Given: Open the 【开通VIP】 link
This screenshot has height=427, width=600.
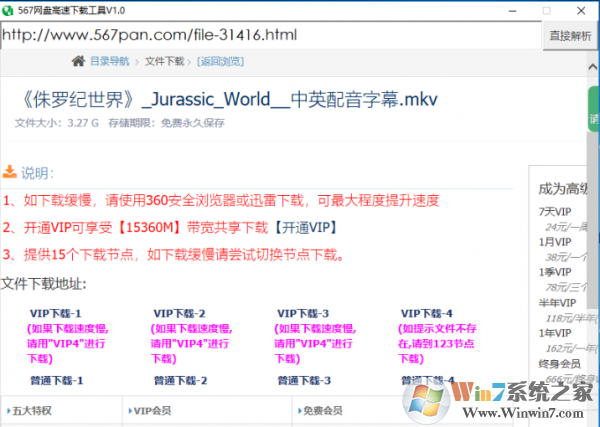Looking at the screenshot, I should tap(307, 228).
